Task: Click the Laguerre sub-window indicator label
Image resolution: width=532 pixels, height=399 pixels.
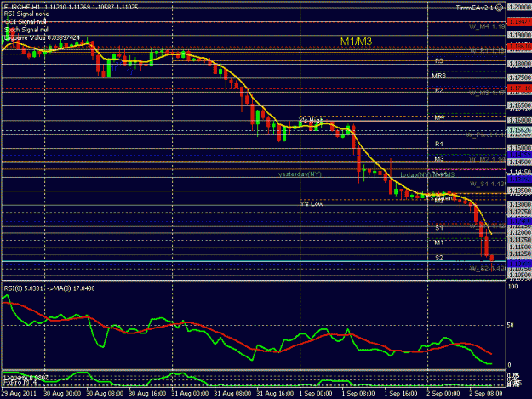Action: (26, 377)
